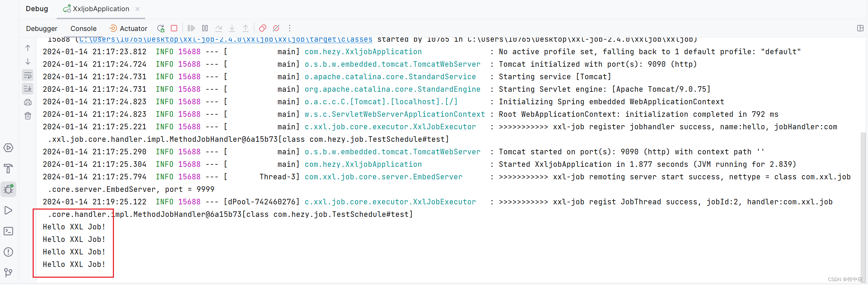Switch to the Actuator tab
868x285 pixels.
click(x=128, y=28)
